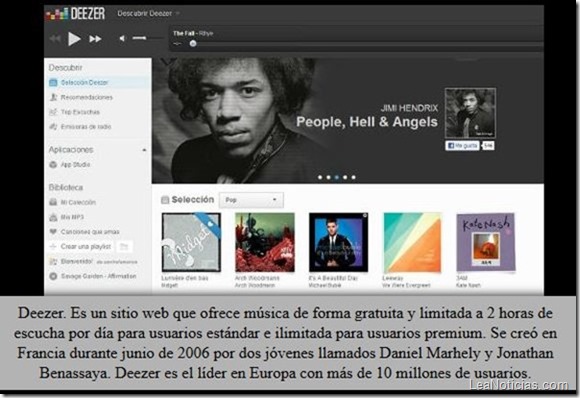Select the second banner carousel dot
The width and height of the screenshot is (580, 398).
pos(328,178)
